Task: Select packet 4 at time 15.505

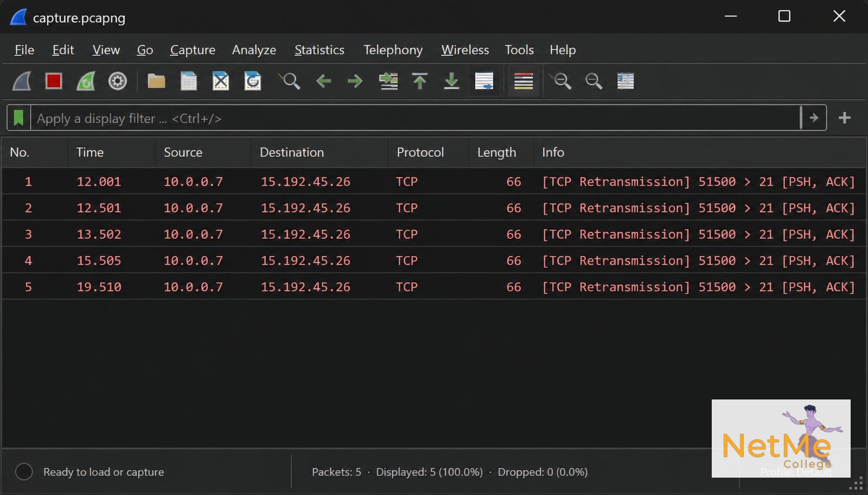Action: pos(433,261)
